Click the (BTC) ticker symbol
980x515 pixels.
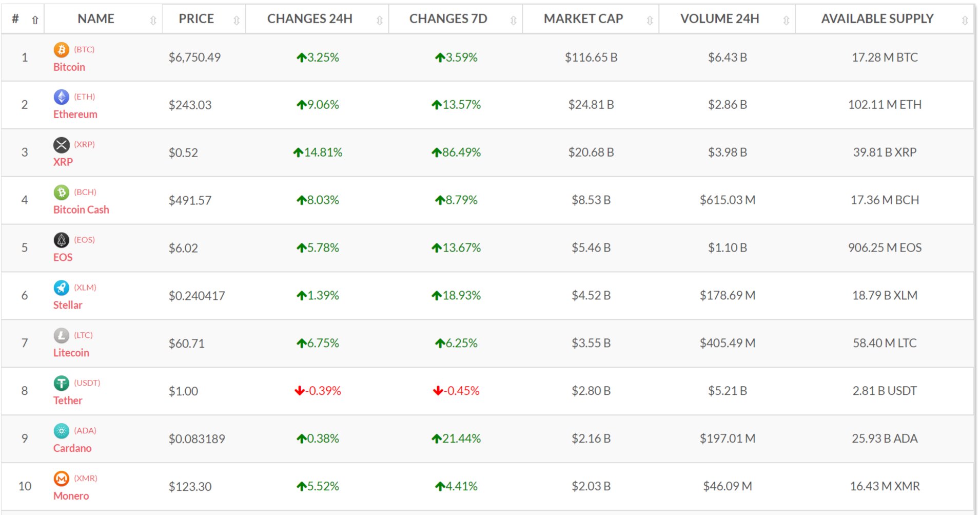tap(84, 50)
